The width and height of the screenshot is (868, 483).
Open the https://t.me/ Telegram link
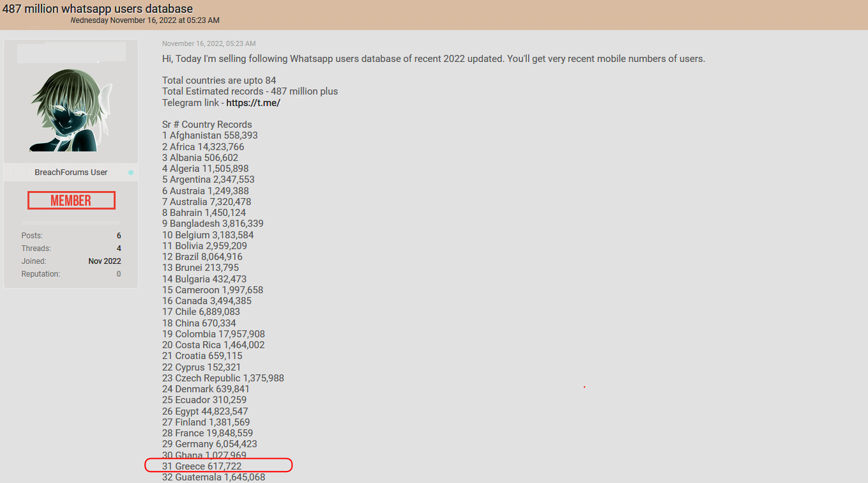coord(253,103)
